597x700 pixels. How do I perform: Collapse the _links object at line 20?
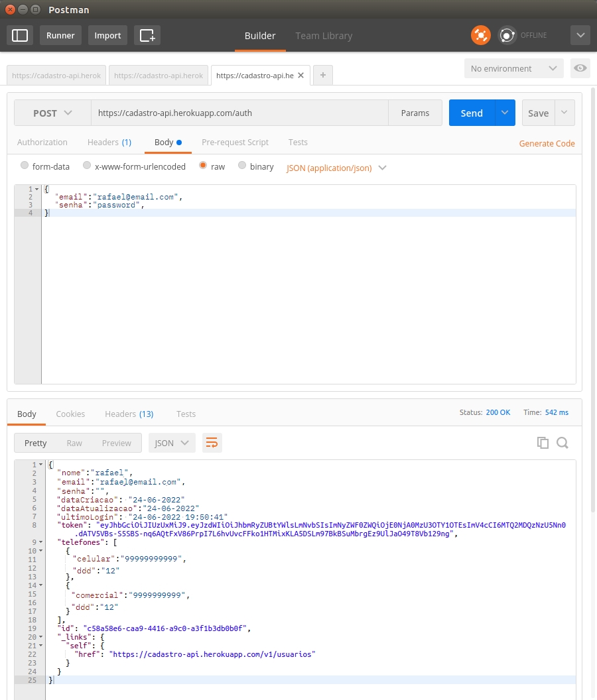point(40,637)
